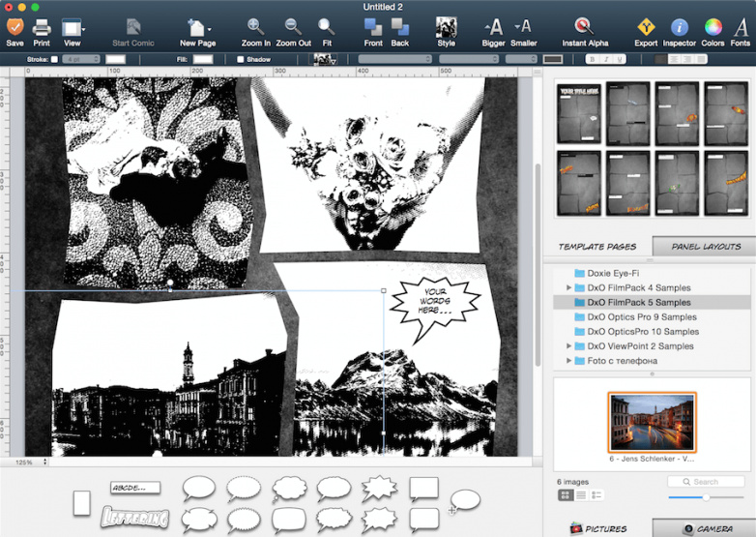Click the Fill color swatch

[x=204, y=60]
